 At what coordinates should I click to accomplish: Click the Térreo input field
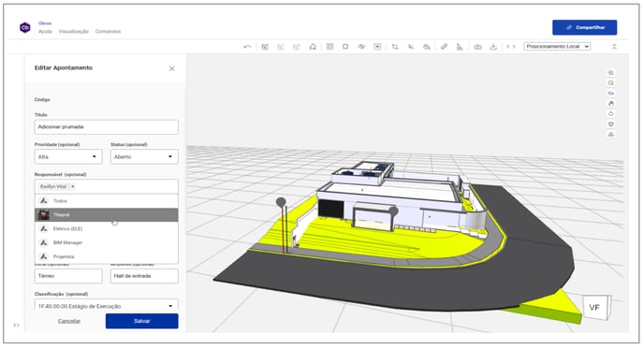click(68, 276)
